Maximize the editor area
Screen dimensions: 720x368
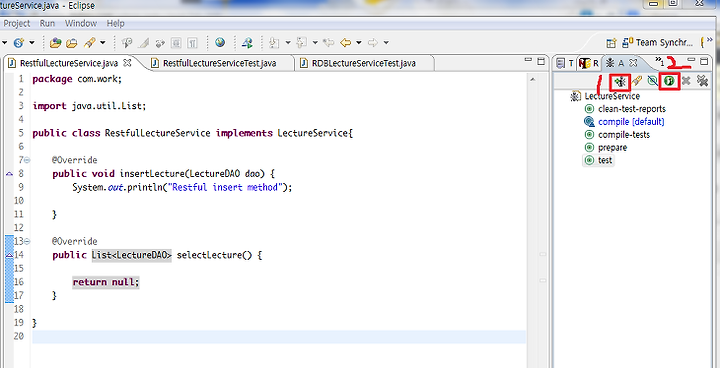(541, 62)
